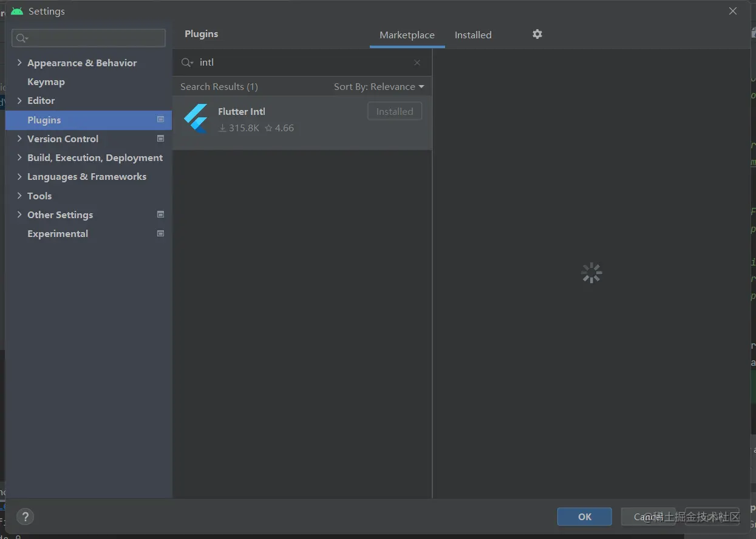This screenshot has width=756, height=539.
Task: Open the Sort By Relevance dropdown
Action: pyautogui.click(x=379, y=87)
